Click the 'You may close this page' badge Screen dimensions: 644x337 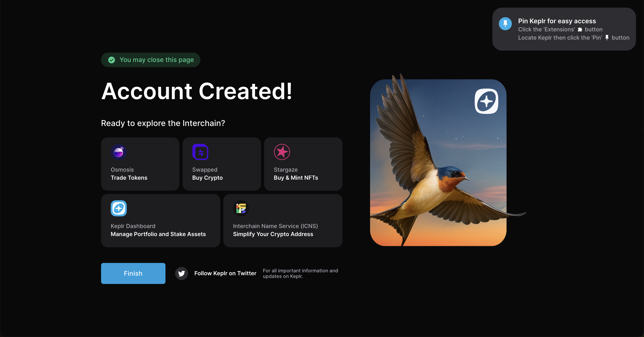coord(150,60)
